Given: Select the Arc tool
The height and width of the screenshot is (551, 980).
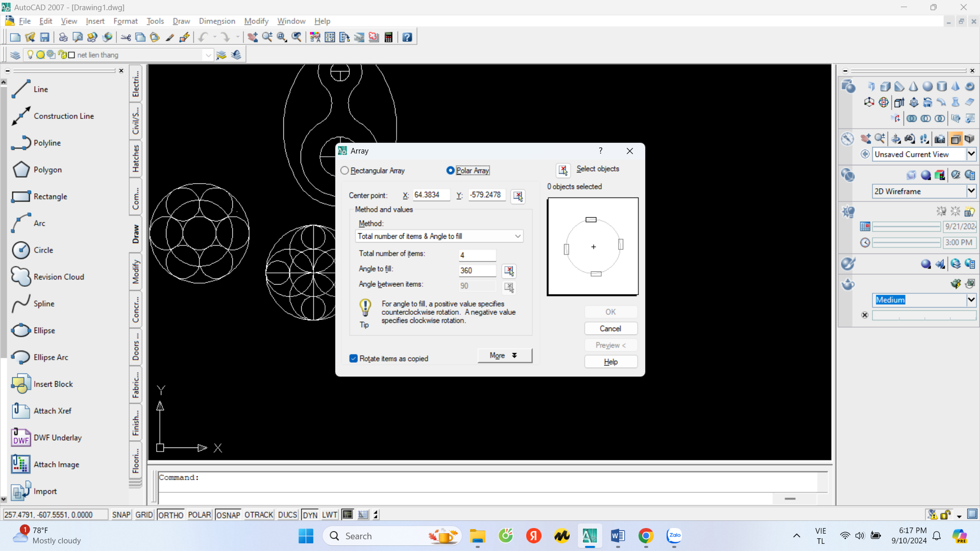Looking at the screenshot, I should pos(29,223).
